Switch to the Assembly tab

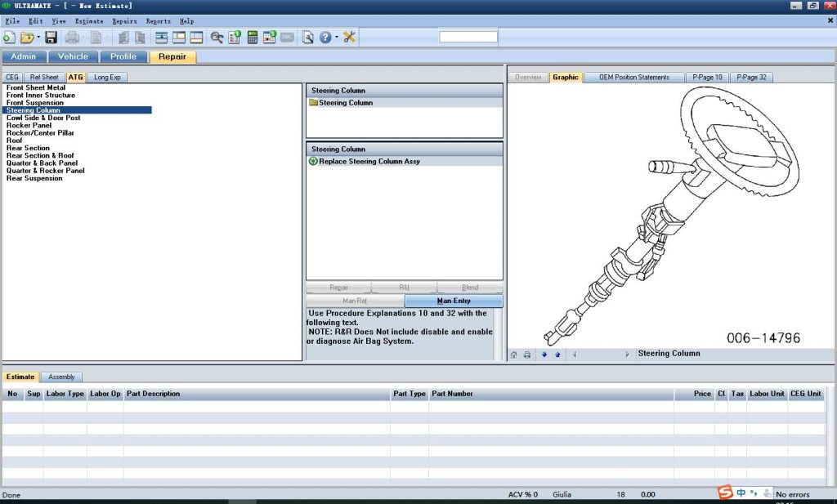pyautogui.click(x=61, y=377)
